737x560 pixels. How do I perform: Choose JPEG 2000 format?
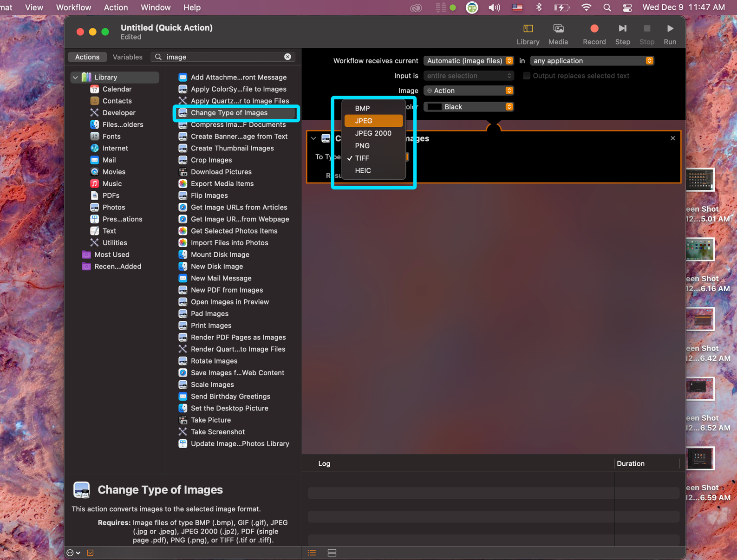(373, 133)
